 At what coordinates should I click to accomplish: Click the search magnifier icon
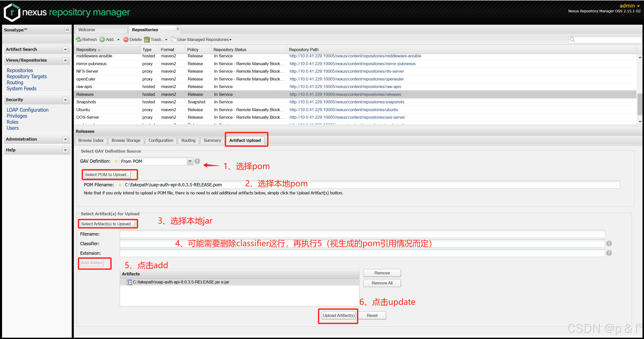(x=572, y=39)
